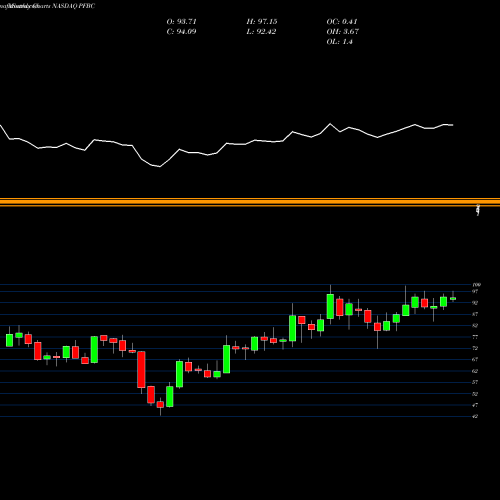This screenshot has width=500, height=500.
Task: Click the OH: 3.67 readout
Action: click(x=342, y=32)
